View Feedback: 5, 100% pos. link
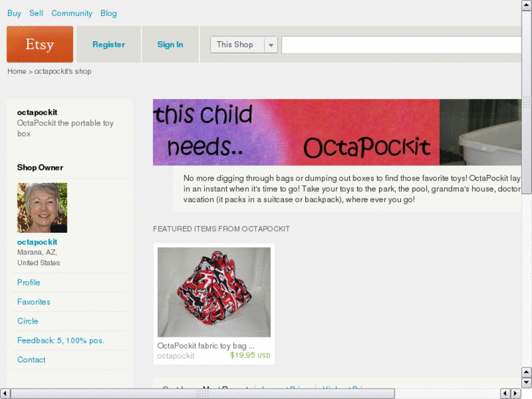The width and height of the screenshot is (532, 399). click(61, 340)
